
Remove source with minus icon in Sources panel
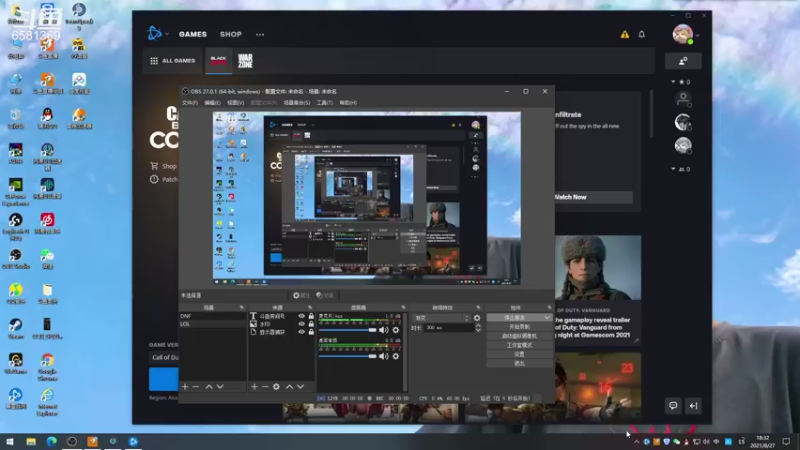pyautogui.click(x=265, y=387)
